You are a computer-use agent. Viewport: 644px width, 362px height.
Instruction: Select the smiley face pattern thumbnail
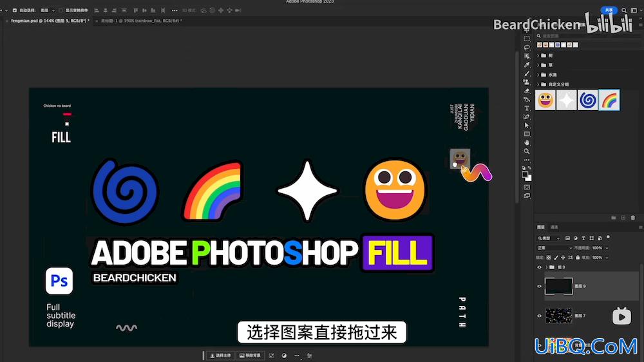[x=545, y=100]
